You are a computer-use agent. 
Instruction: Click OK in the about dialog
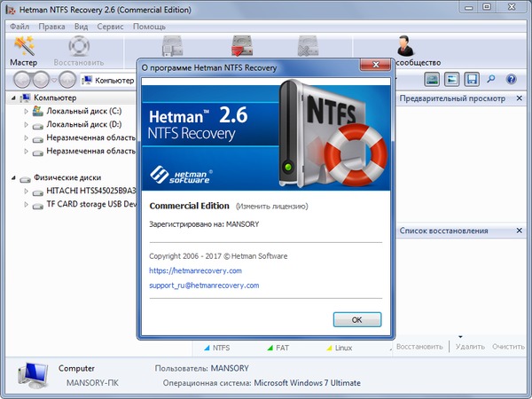(x=357, y=319)
